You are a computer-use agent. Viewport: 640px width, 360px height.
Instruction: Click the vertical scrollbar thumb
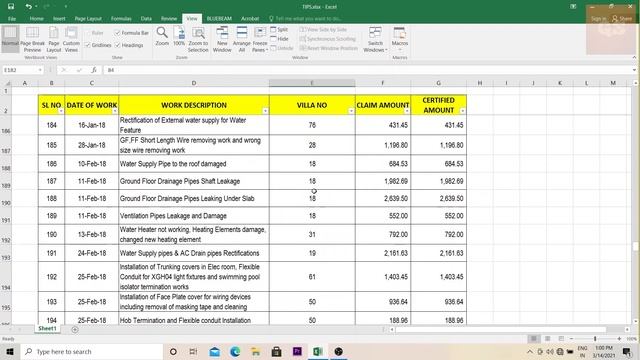636,246
